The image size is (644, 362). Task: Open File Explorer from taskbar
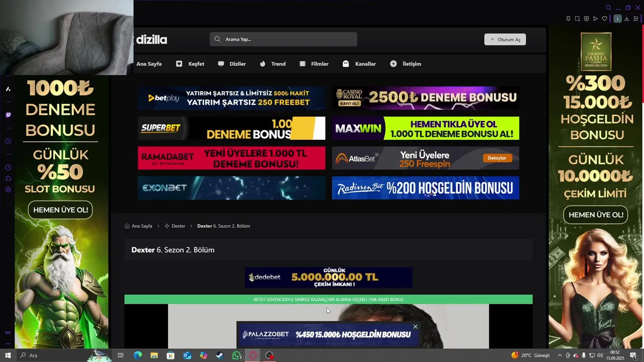[154, 355]
